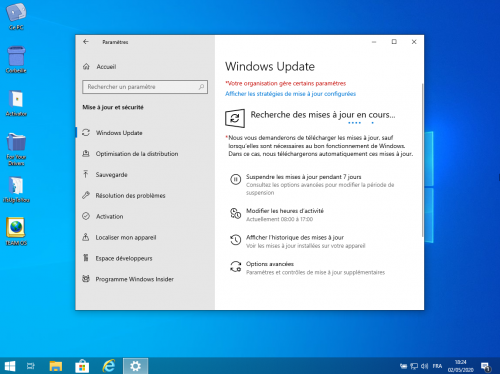
Task: Open Task View from the taskbar
Action: pos(31,366)
